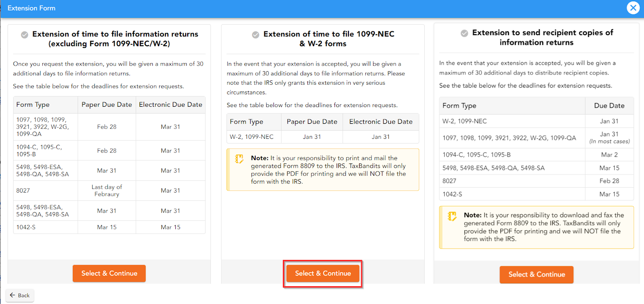644x304 pixels.
Task: Select & Continue for information returns extension
Action: (109, 274)
